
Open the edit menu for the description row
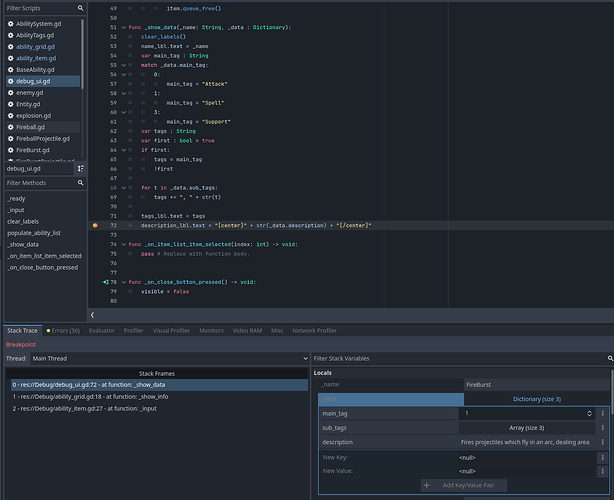[x=602, y=442]
